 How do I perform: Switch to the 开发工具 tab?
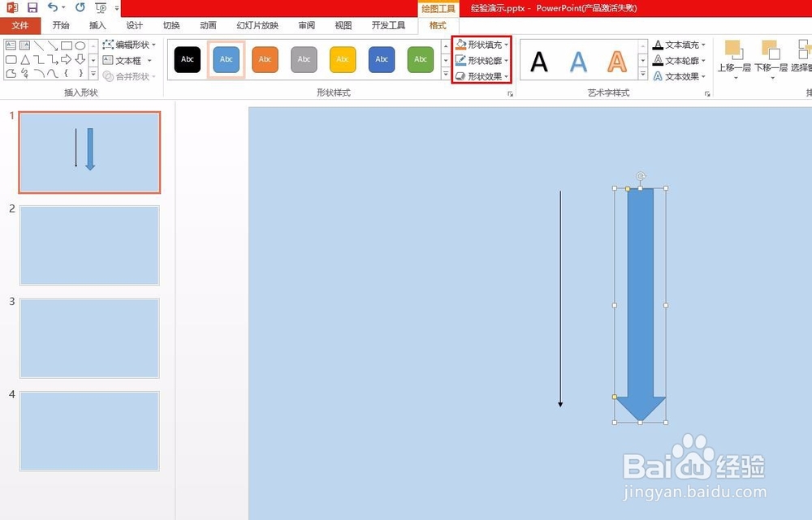pos(388,25)
